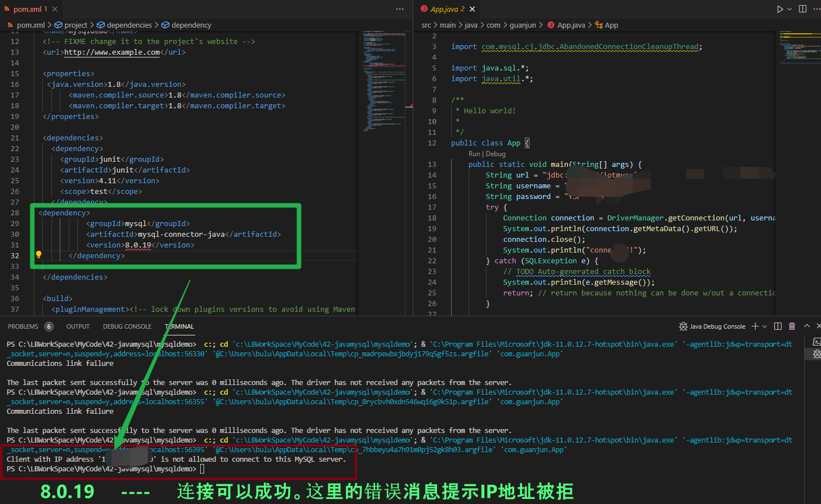
Task: Split the terminal panel
Action: tap(778, 326)
